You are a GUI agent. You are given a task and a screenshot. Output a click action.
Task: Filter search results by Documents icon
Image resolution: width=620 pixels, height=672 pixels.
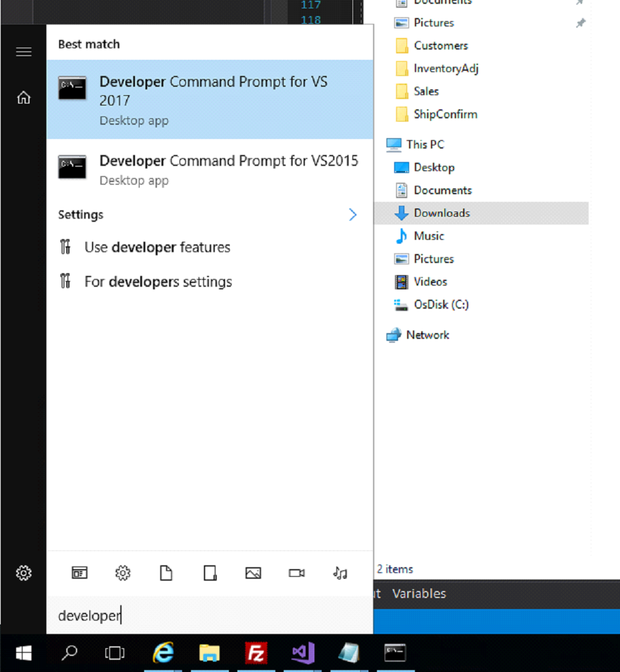point(167,572)
